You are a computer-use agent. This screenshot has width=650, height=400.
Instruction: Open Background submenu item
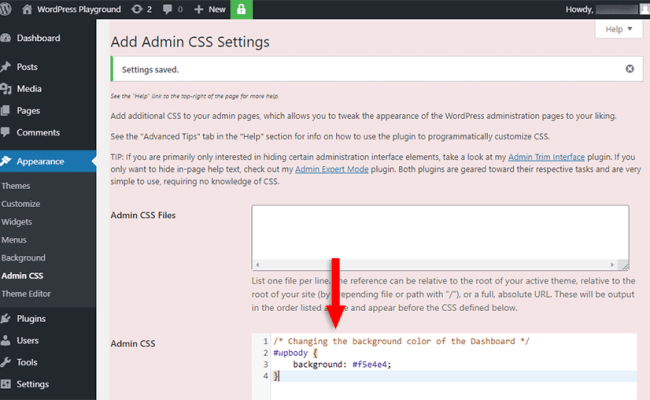click(x=23, y=257)
